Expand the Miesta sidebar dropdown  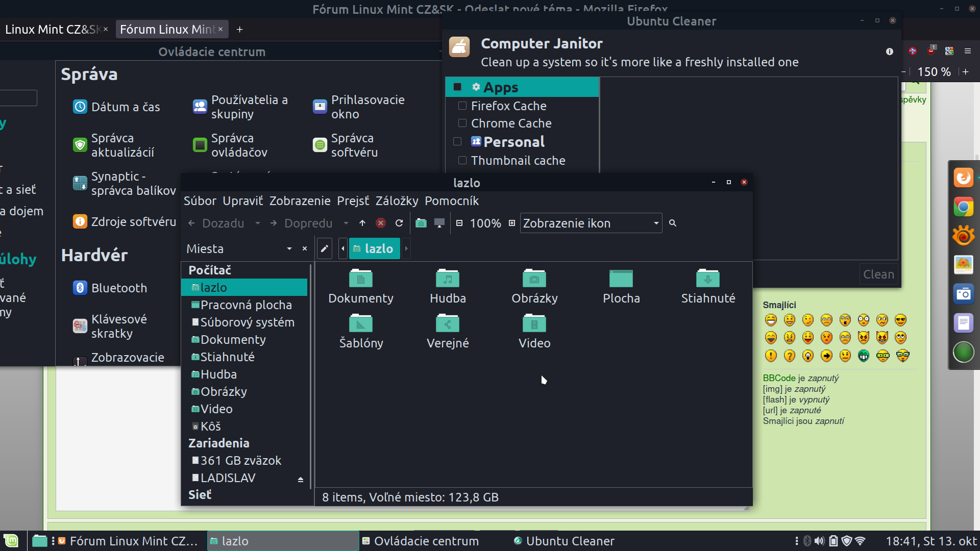(289, 248)
